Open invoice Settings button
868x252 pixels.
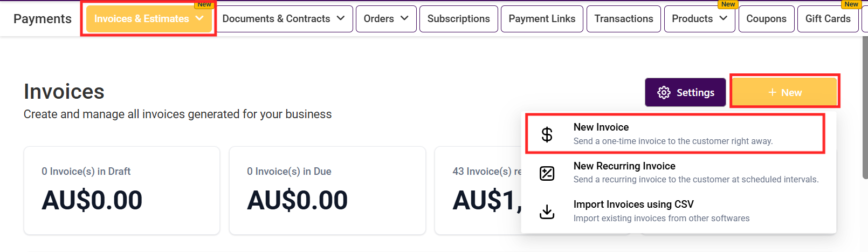point(685,93)
